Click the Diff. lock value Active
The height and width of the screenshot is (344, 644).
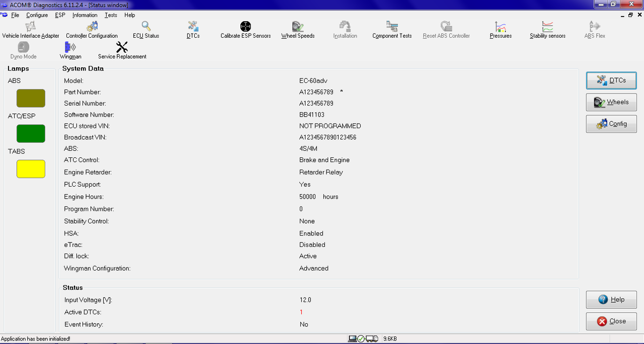coord(308,256)
